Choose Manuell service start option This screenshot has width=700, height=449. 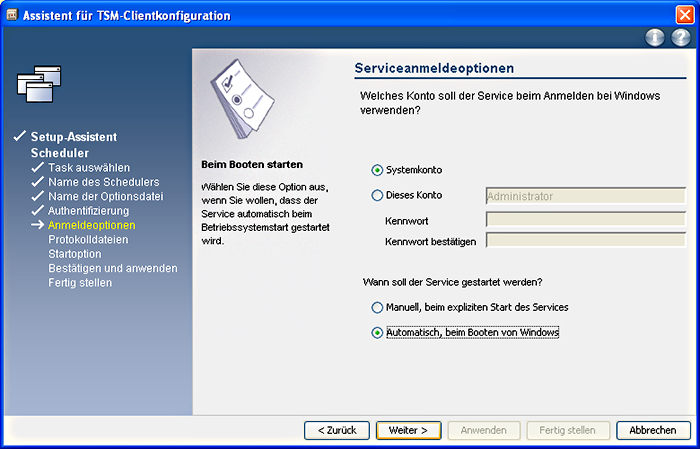click(x=377, y=307)
